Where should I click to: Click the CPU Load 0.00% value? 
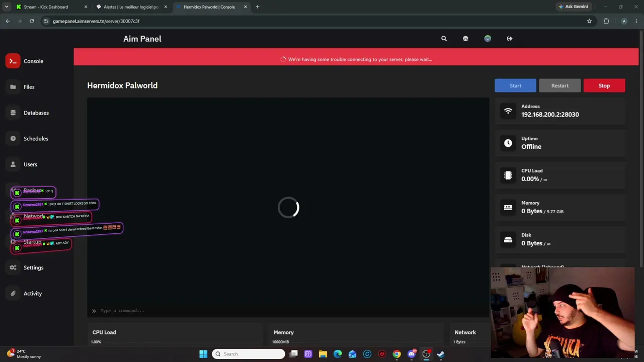click(530, 179)
